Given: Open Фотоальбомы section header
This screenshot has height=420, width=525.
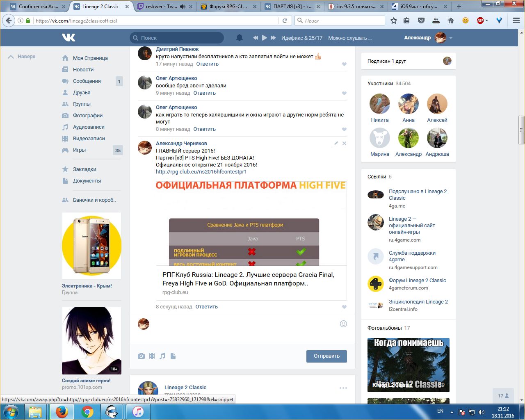Looking at the screenshot, I should tap(388, 328).
